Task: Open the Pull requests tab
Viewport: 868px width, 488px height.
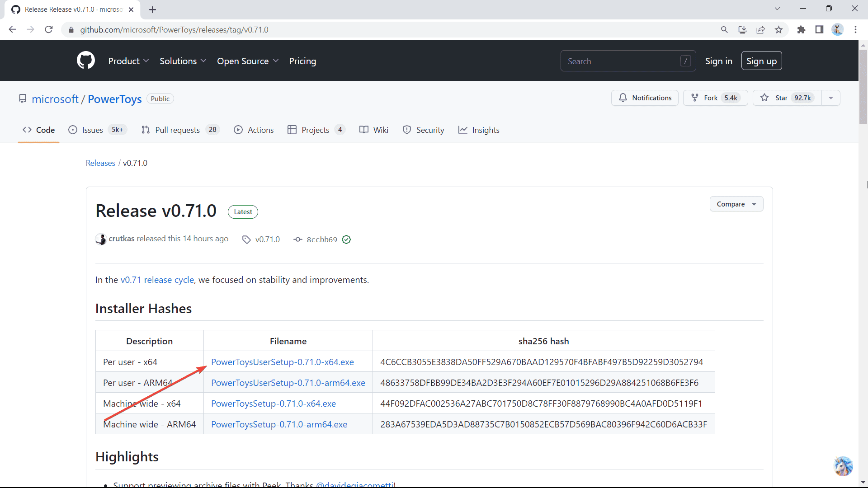Action: pyautogui.click(x=180, y=130)
